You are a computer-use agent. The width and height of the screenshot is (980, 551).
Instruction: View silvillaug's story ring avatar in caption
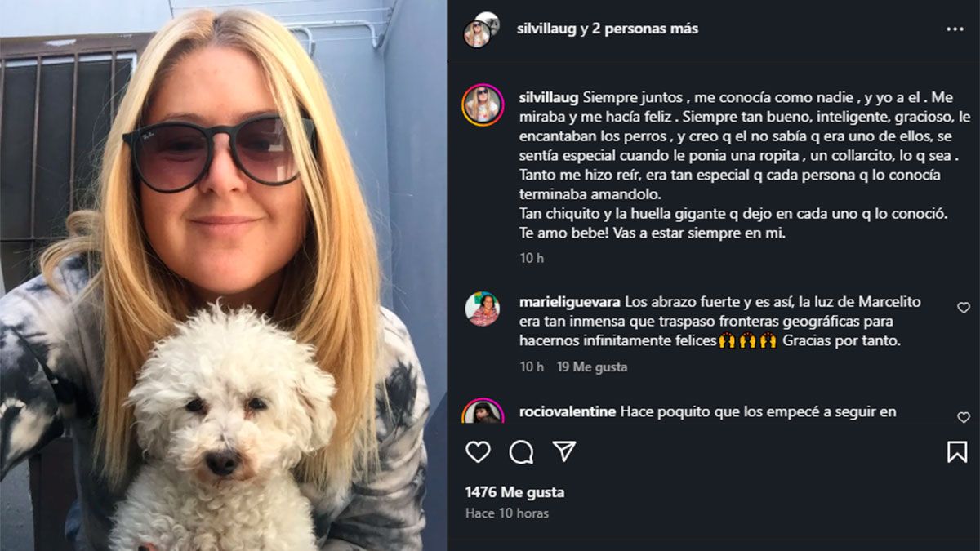(483, 104)
